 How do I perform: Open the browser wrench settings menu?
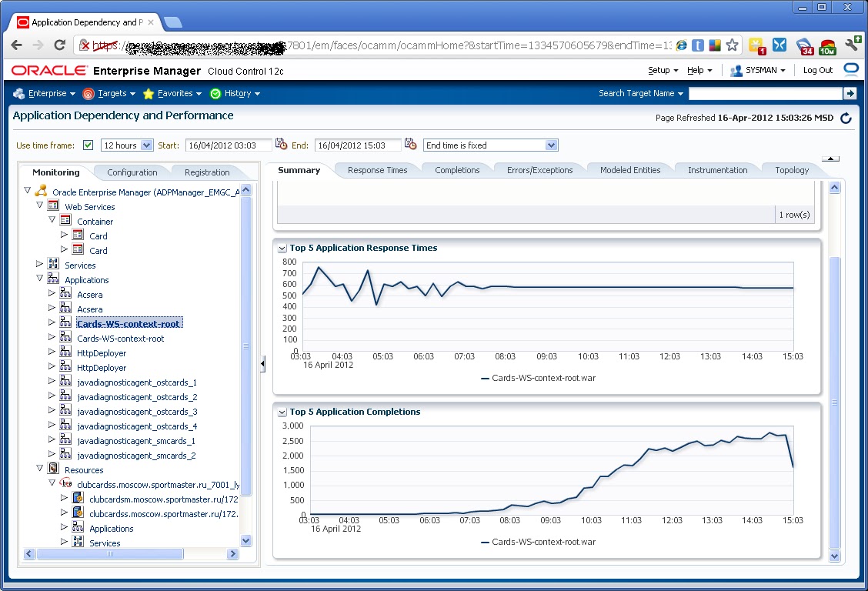852,45
